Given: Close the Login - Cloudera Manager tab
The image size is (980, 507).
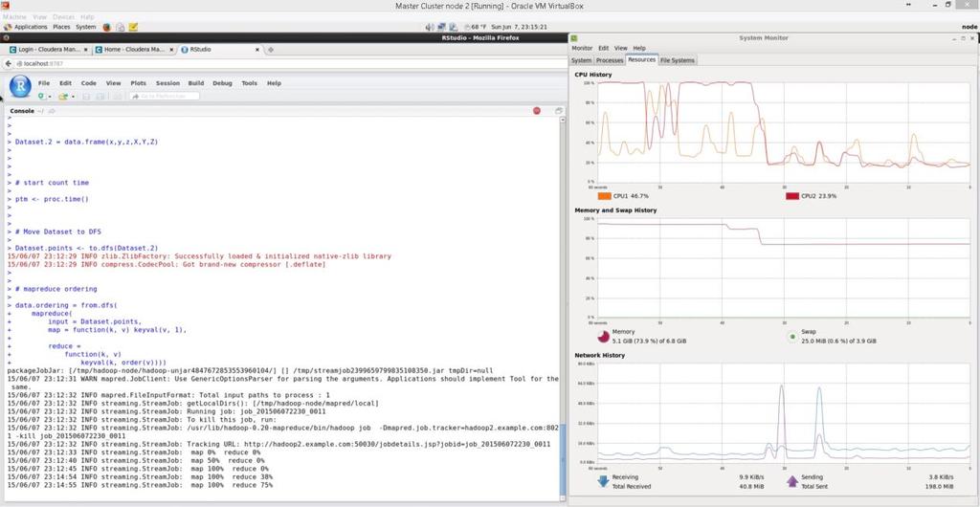Looking at the screenshot, I should (x=85, y=50).
